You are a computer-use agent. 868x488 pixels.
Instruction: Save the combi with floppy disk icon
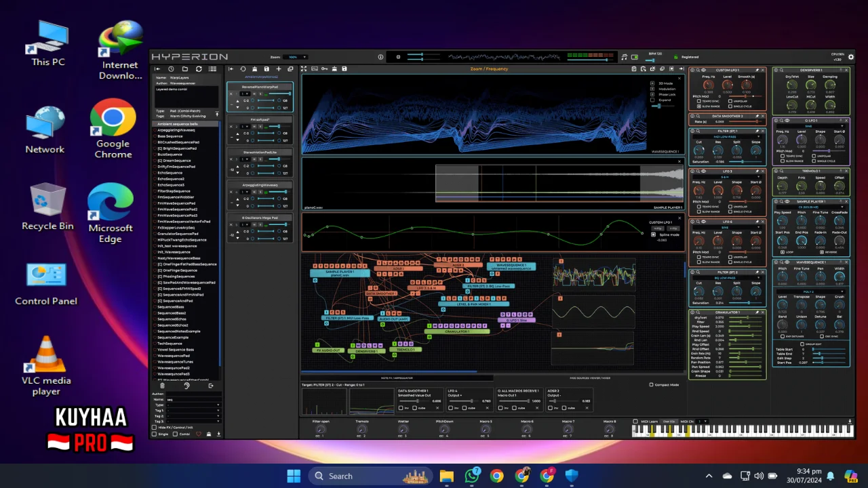267,69
